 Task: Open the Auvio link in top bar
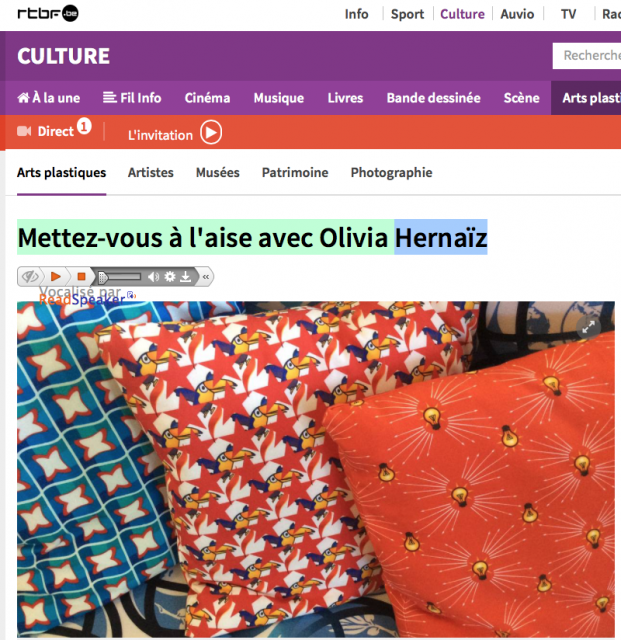pyautogui.click(x=517, y=14)
